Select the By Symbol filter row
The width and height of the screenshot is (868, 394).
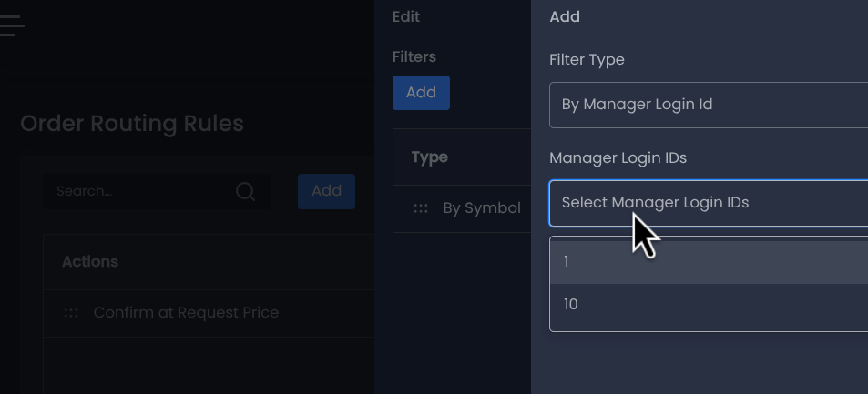coord(462,208)
